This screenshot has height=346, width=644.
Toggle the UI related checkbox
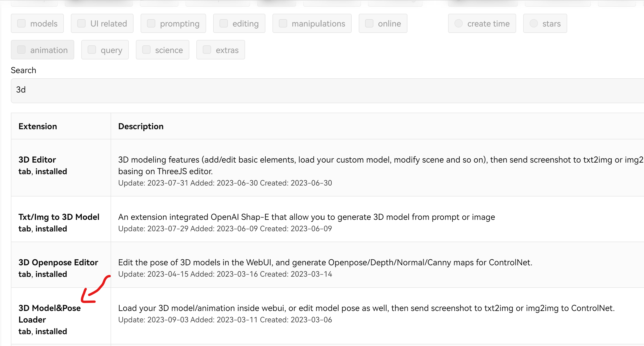[82, 23]
